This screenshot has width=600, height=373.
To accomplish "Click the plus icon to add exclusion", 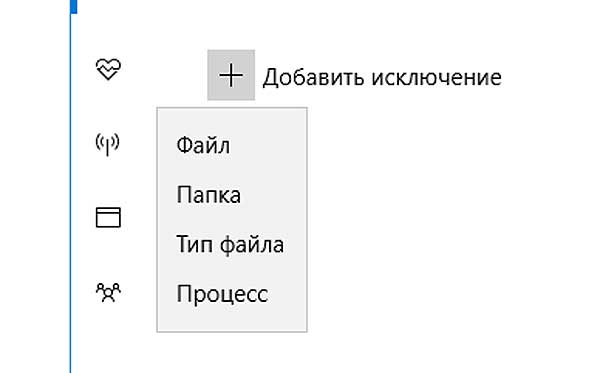I will (231, 75).
